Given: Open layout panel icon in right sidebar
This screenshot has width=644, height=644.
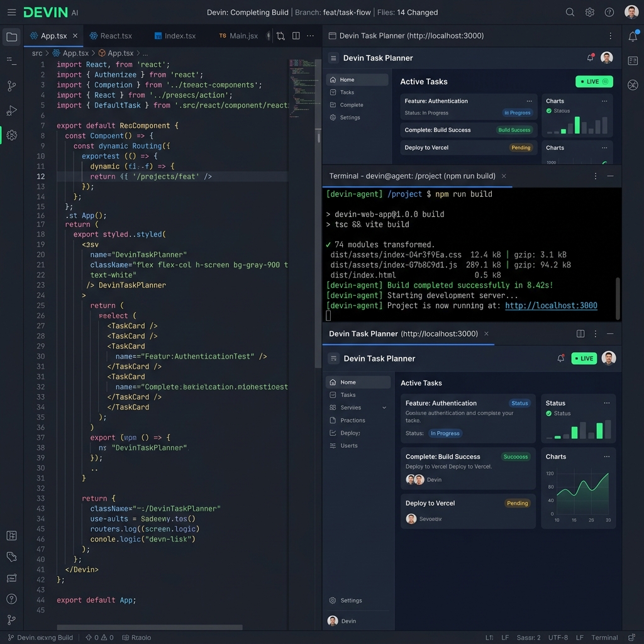Looking at the screenshot, I should point(633,61).
